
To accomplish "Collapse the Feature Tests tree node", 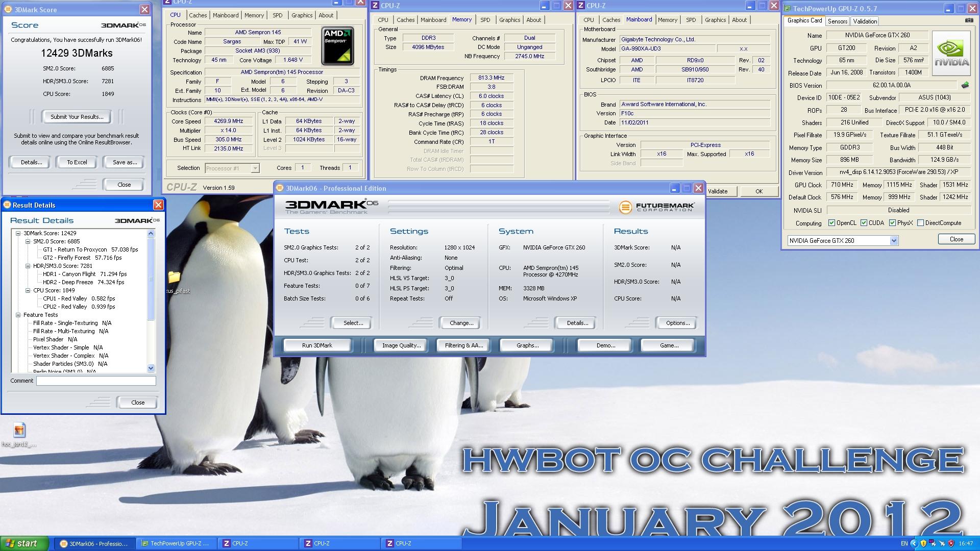I will tap(18, 315).
